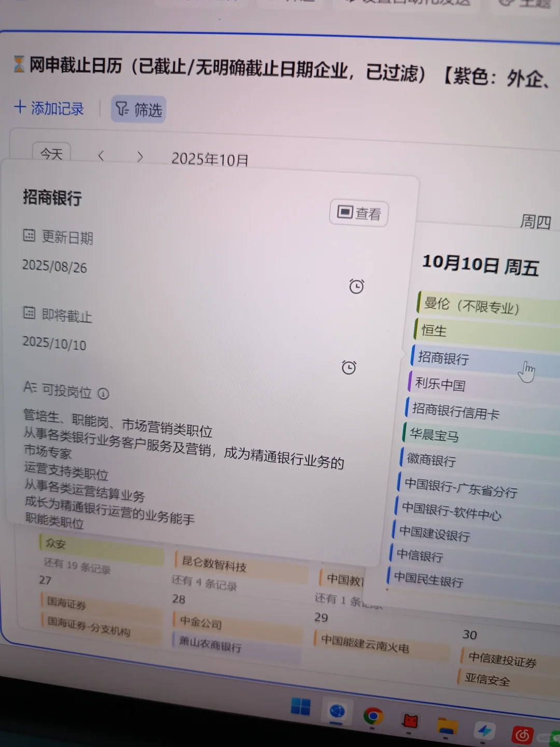Jump to 今天 in the calendar

click(x=51, y=153)
